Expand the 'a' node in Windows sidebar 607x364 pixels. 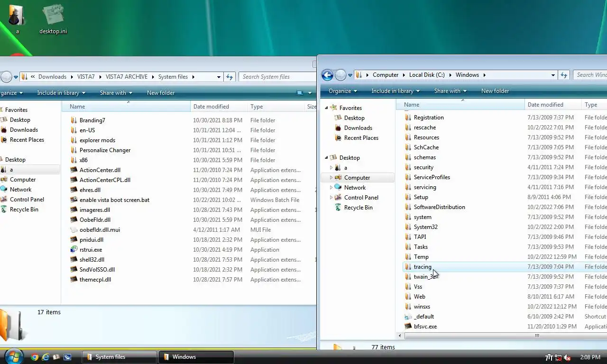pyautogui.click(x=331, y=168)
